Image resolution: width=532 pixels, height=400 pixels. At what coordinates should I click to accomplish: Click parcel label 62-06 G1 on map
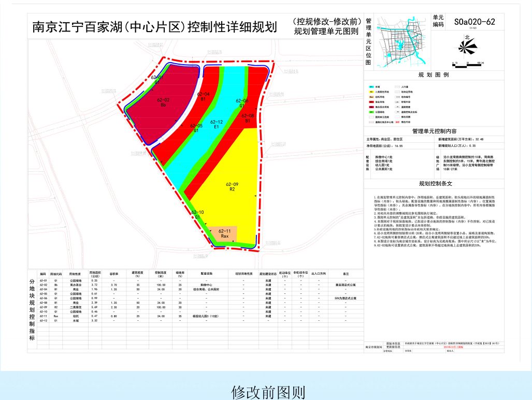(x=241, y=103)
